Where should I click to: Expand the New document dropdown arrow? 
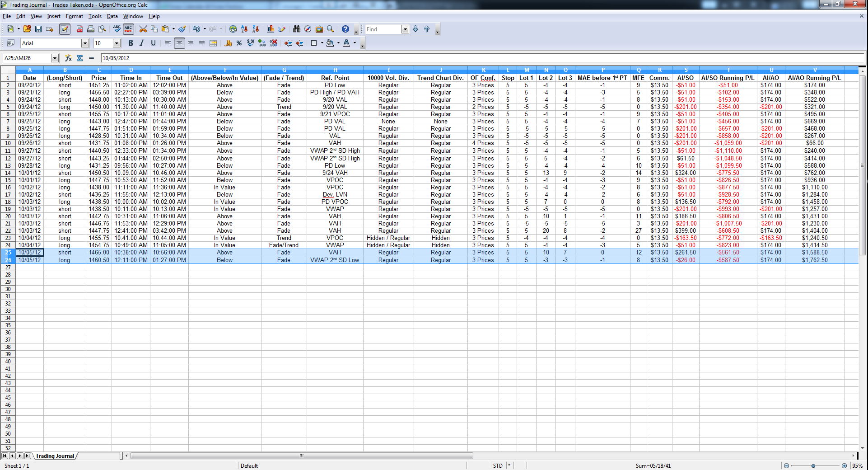point(19,29)
